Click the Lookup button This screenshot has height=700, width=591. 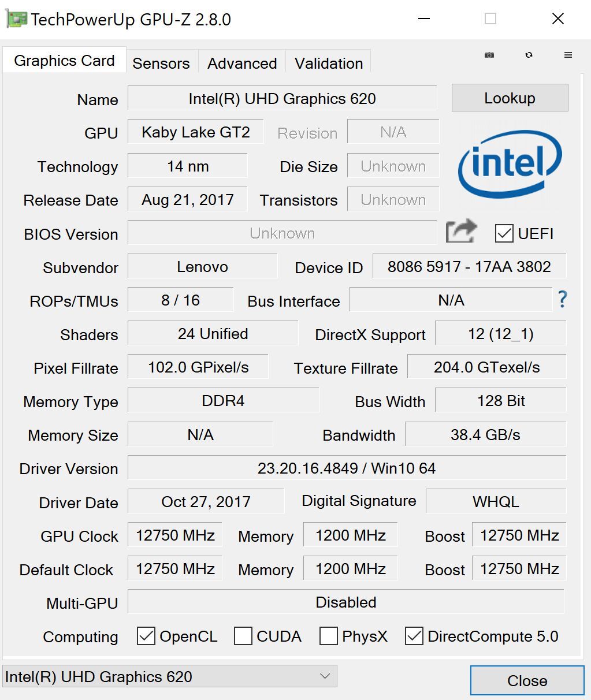point(509,98)
